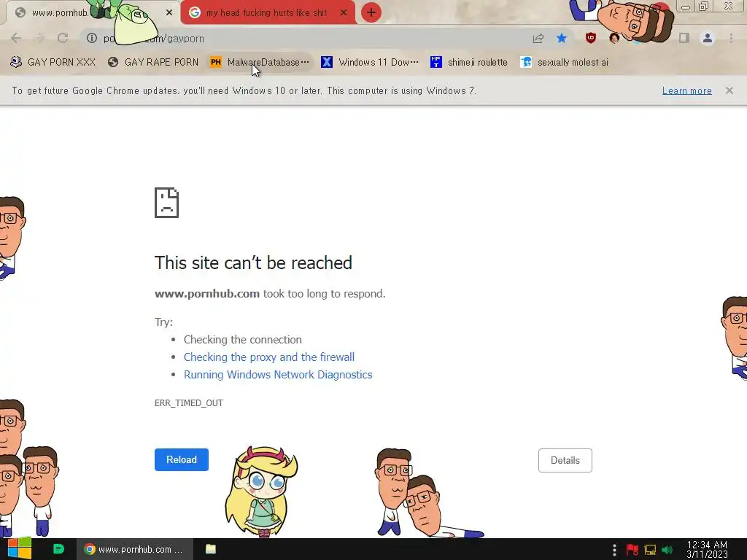Viewport: 747px width, 560px height.
Task: Click the sad page error icon
Action: [167, 203]
